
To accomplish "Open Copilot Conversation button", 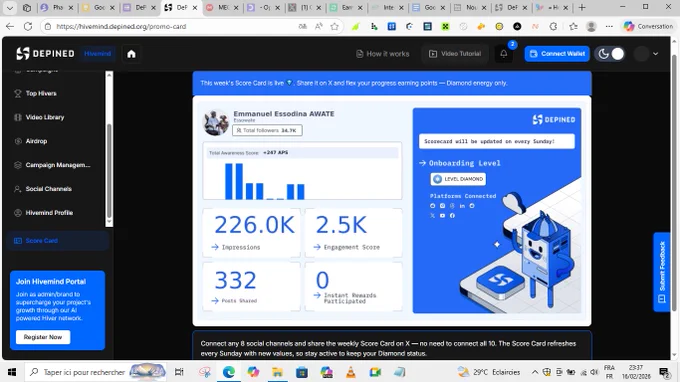I will (648, 26).
